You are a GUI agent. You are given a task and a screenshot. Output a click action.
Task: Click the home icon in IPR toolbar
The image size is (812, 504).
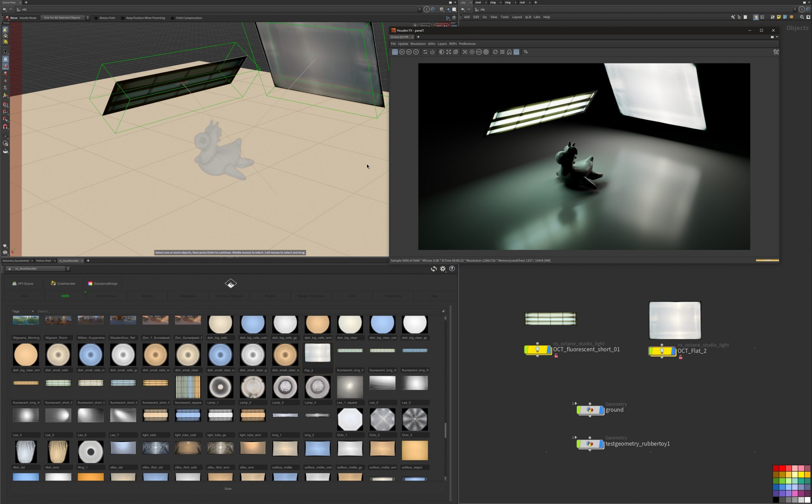(509, 52)
